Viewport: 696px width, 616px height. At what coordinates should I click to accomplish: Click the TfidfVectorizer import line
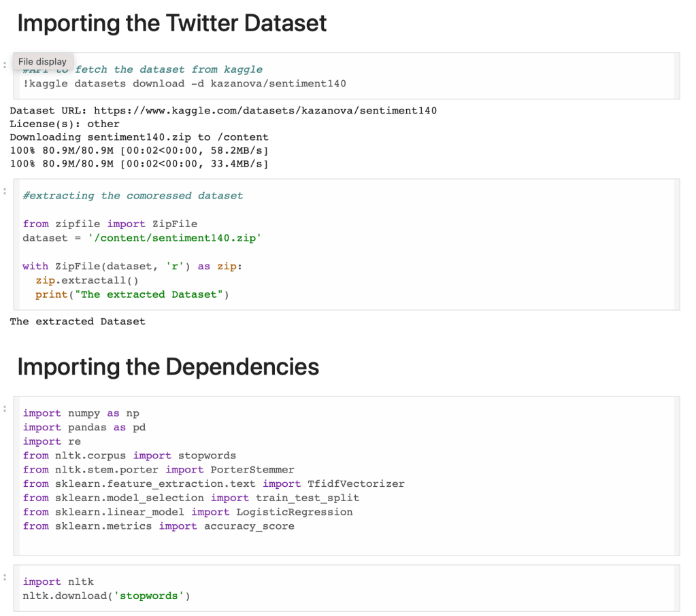(x=213, y=484)
